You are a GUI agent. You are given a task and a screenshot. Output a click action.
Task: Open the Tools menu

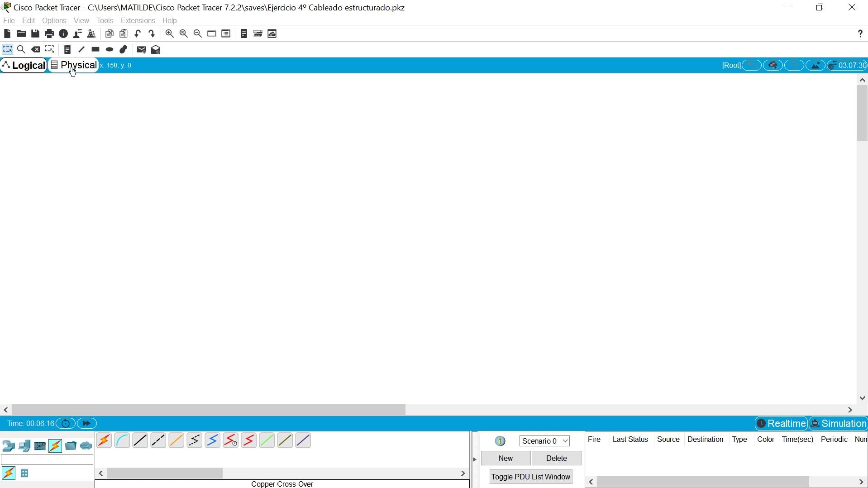(105, 21)
